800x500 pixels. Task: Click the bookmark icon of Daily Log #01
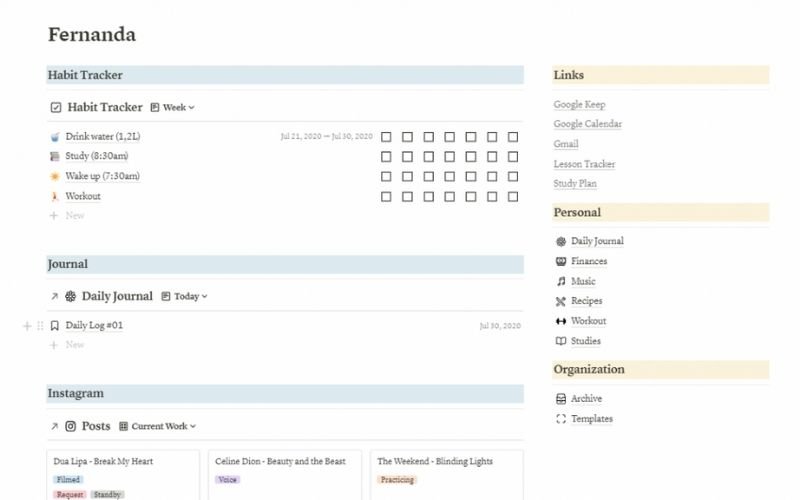55,326
